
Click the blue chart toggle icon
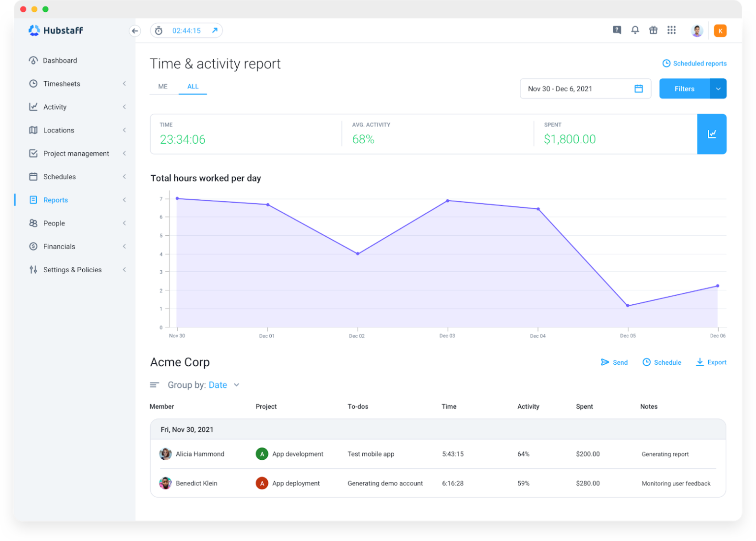pos(712,134)
